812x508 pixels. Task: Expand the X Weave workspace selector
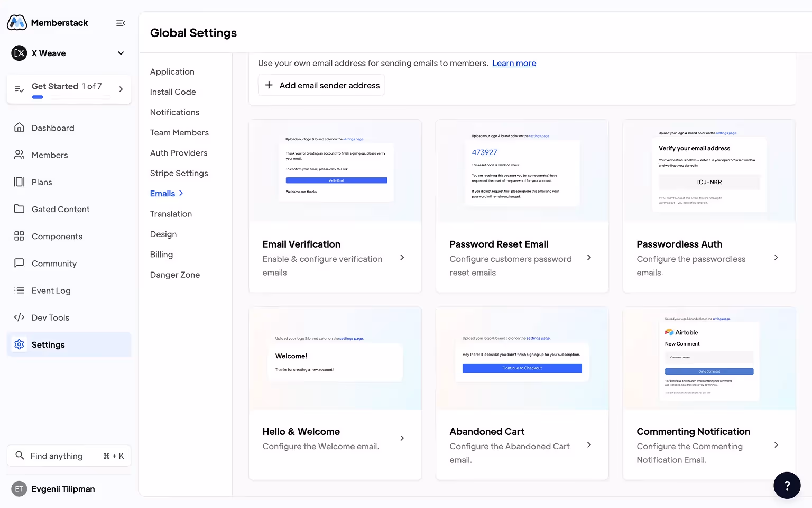pyautogui.click(x=121, y=53)
